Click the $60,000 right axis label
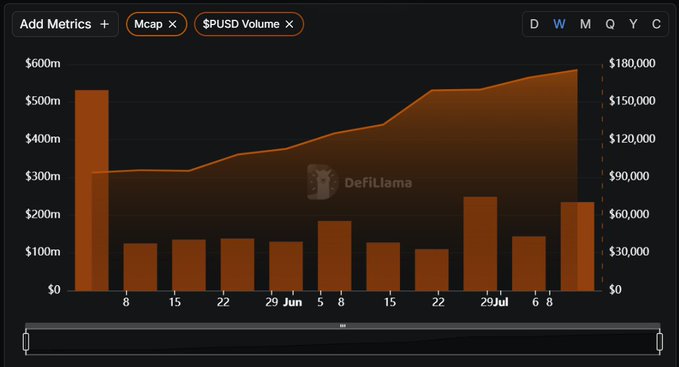The width and height of the screenshot is (679, 367). (x=629, y=214)
